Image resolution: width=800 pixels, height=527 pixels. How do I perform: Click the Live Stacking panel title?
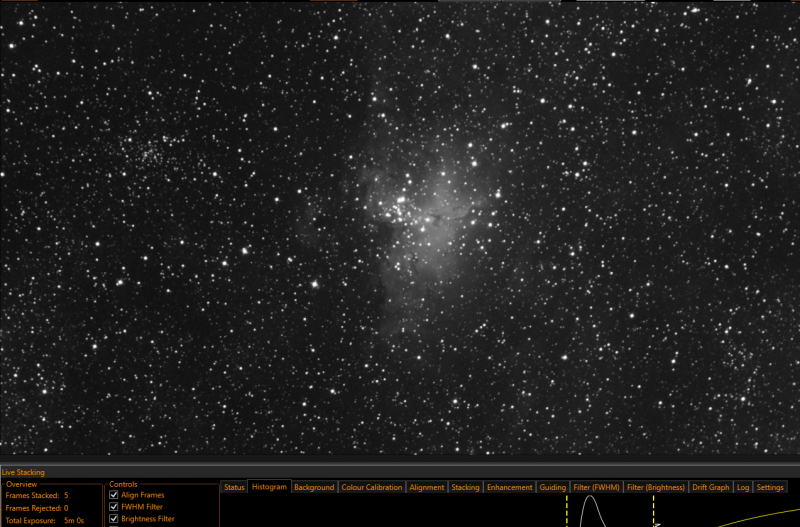point(23,472)
